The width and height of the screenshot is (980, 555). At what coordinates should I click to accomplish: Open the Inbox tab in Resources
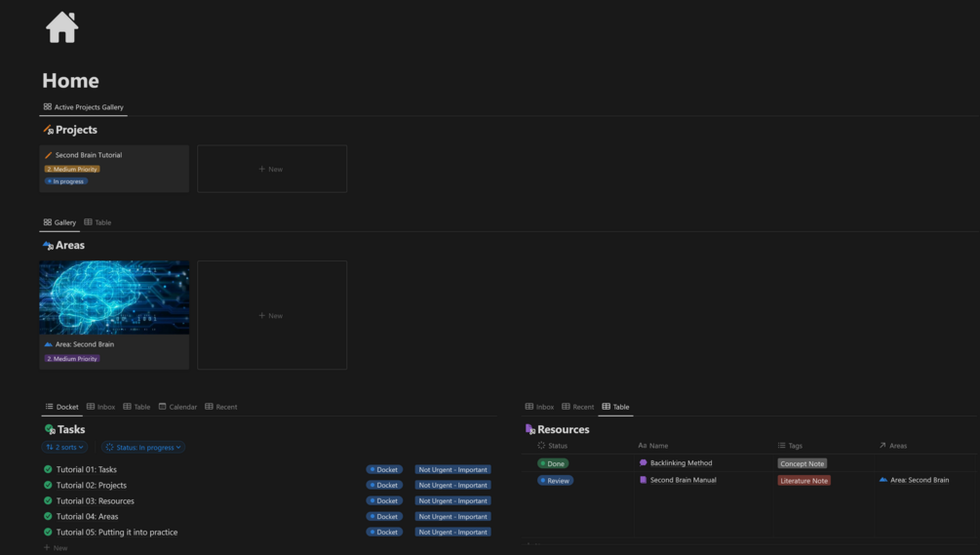pos(539,407)
